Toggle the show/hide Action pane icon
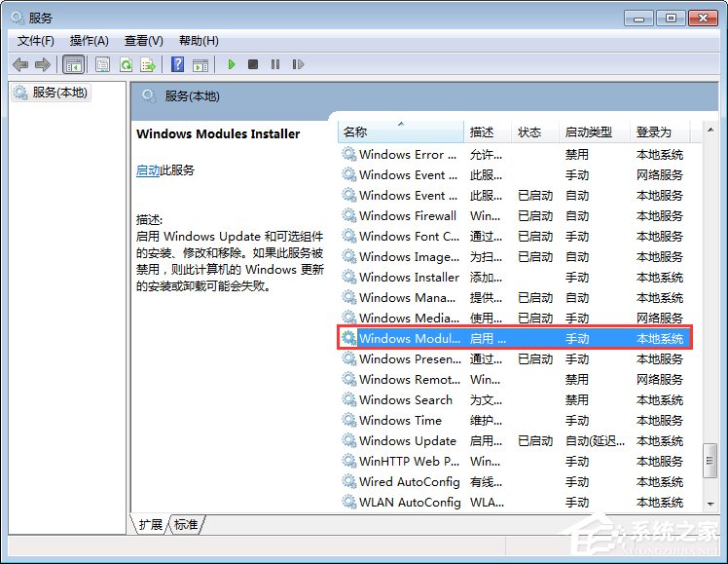 click(200, 64)
